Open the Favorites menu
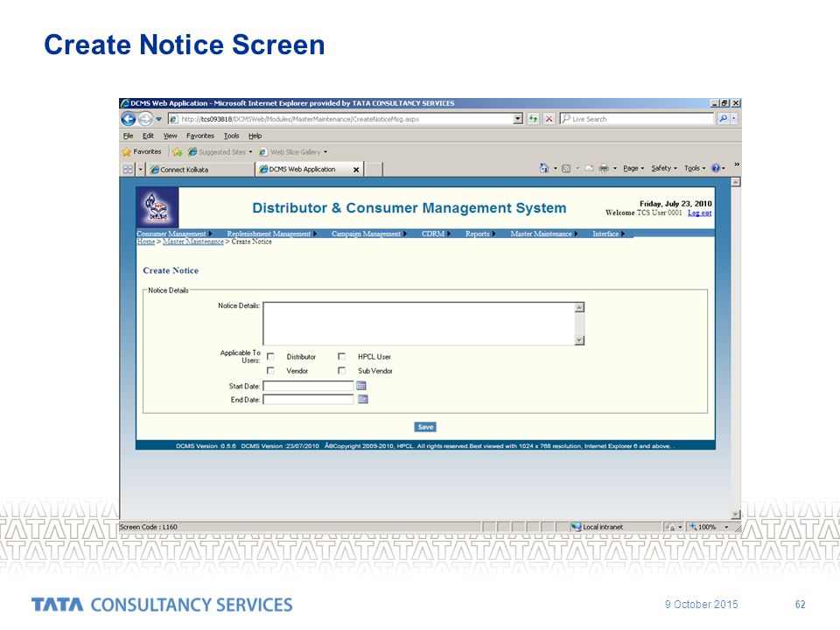Image resolution: width=840 pixels, height=630 pixels. coord(199,136)
